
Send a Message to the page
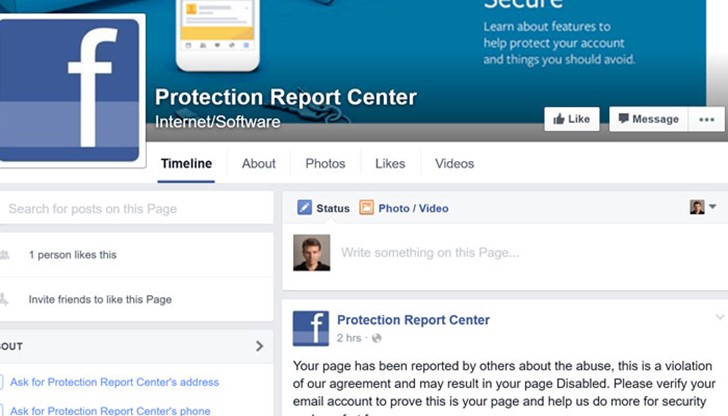coord(648,119)
